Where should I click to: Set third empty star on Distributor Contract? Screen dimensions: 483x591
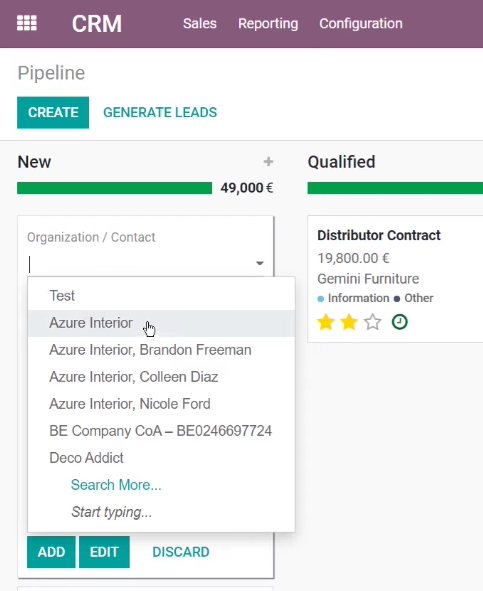pyautogui.click(x=373, y=323)
